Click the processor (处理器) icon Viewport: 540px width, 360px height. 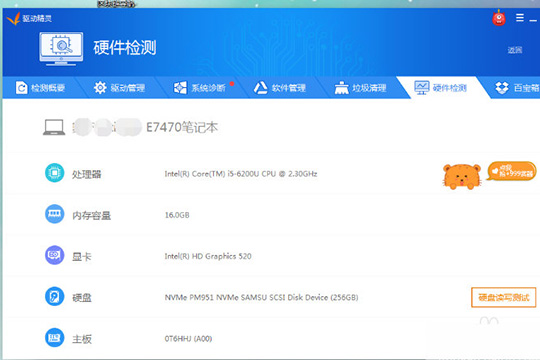54,173
